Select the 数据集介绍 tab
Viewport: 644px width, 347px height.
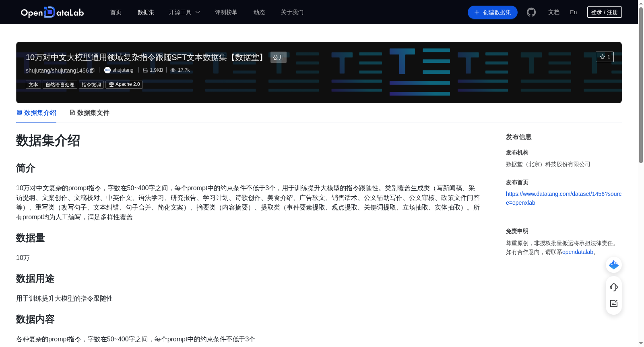[x=36, y=113]
